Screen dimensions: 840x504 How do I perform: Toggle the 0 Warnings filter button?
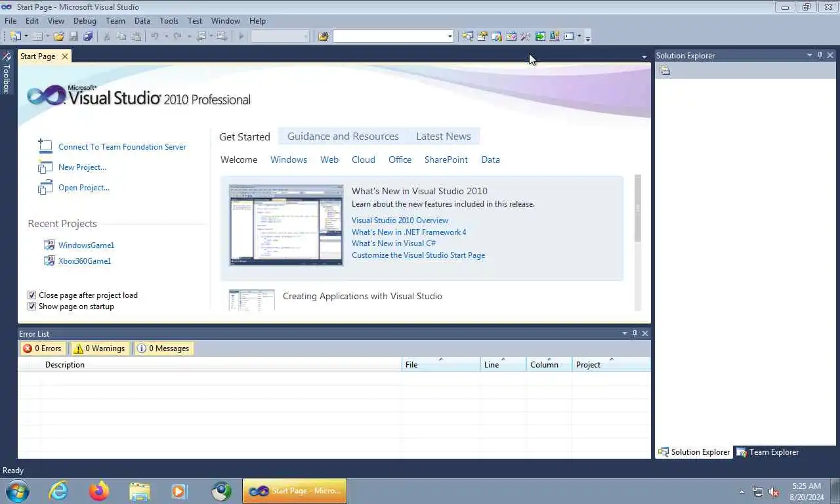(x=99, y=348)
